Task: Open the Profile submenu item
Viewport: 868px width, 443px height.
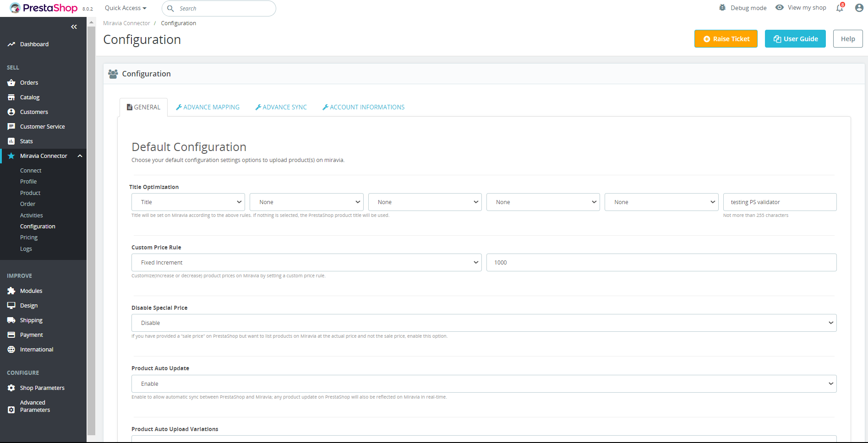Action: coord(28,182)
